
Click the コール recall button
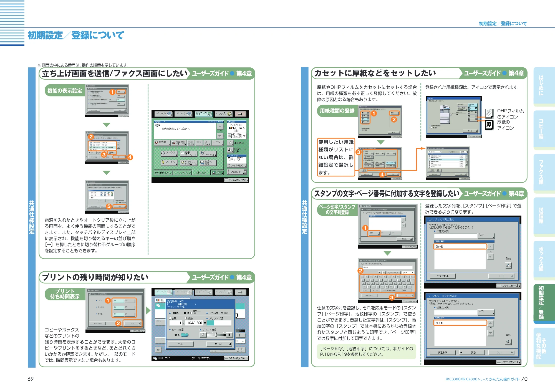[x=218, y=143]
